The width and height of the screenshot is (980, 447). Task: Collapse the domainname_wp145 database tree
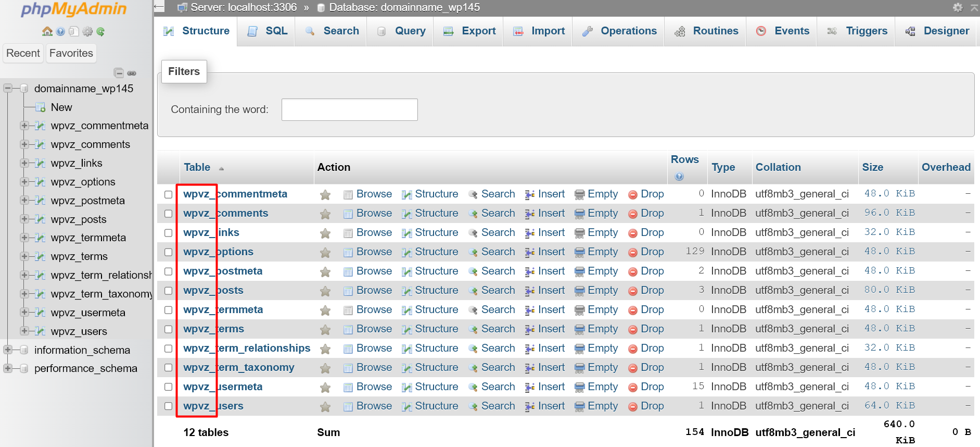(7, 88)
